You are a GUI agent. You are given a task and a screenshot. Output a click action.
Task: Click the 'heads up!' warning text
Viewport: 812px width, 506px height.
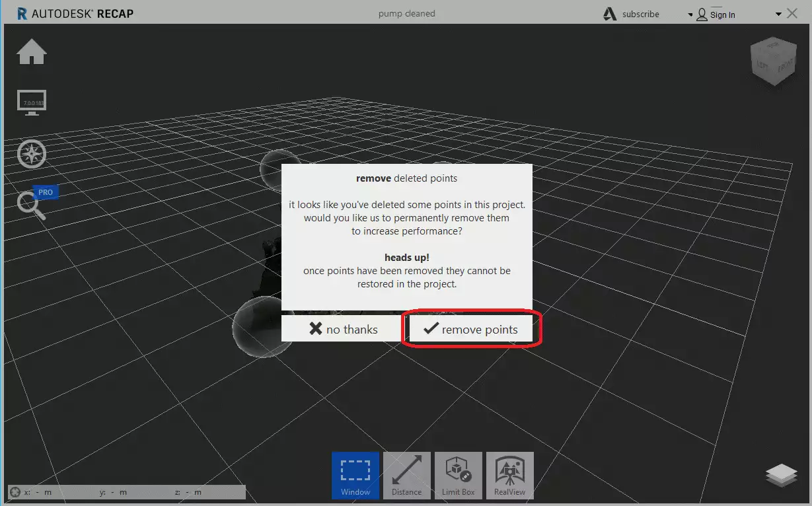point(407,258)
